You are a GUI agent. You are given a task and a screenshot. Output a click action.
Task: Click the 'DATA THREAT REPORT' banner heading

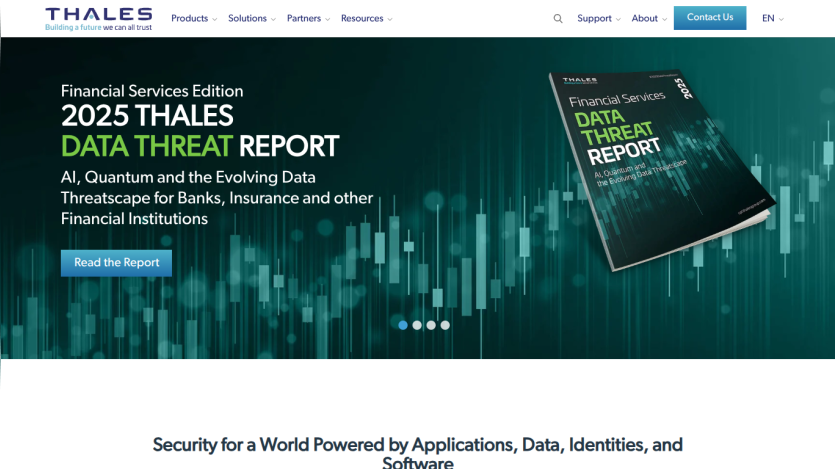click(x=200, y=146)
